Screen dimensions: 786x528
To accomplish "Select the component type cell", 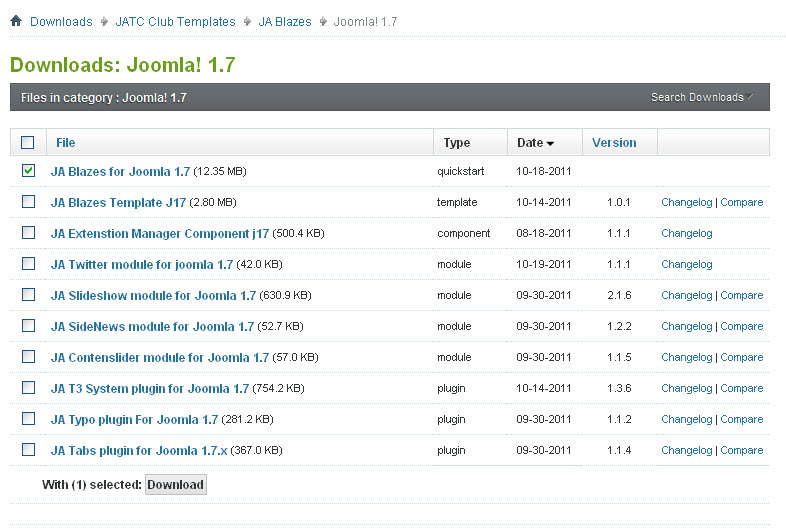I will [x=464, y=234].
